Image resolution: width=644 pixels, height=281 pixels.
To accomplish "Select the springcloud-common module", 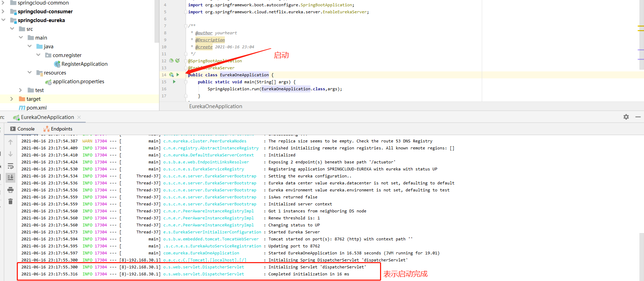I will 43,3.
